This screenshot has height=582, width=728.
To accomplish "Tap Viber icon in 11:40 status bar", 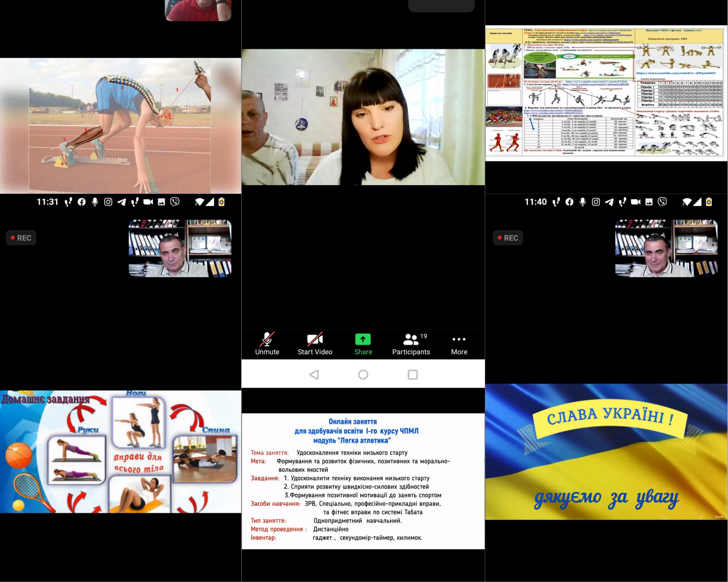I will (x=662, y=202).
